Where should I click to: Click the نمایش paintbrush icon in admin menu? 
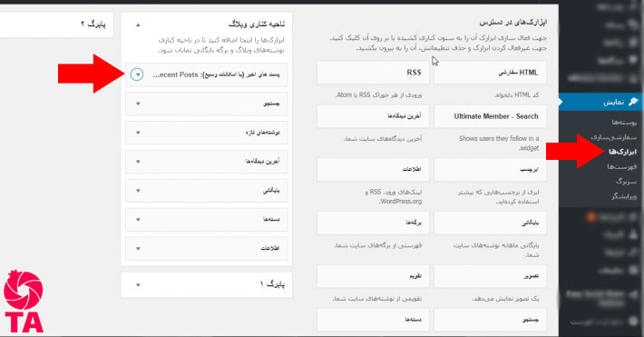coord(633,102)
